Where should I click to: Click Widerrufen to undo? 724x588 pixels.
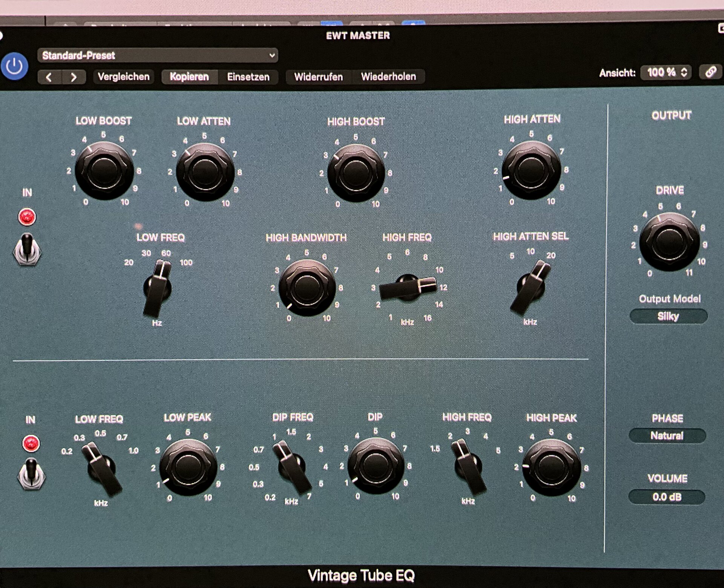[318, 77]
